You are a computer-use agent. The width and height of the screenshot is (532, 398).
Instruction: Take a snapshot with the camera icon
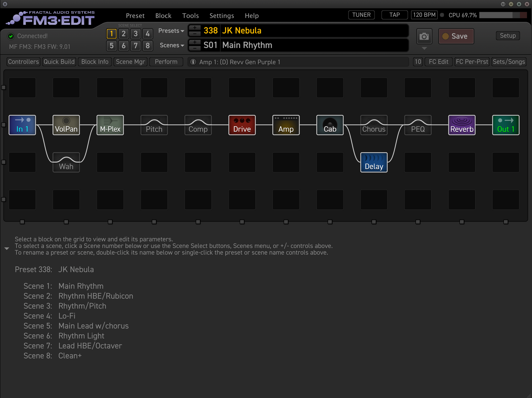[424, 36]
